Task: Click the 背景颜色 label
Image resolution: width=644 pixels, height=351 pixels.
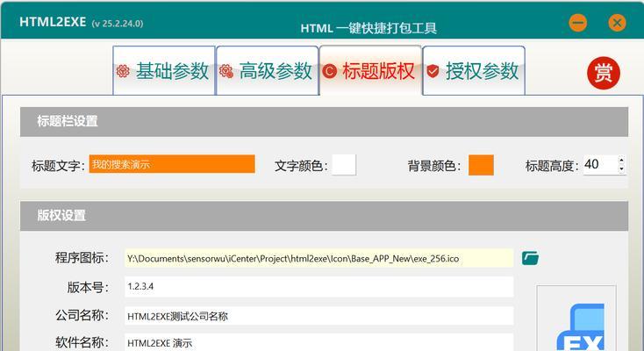Action: [x=434, y=166]
